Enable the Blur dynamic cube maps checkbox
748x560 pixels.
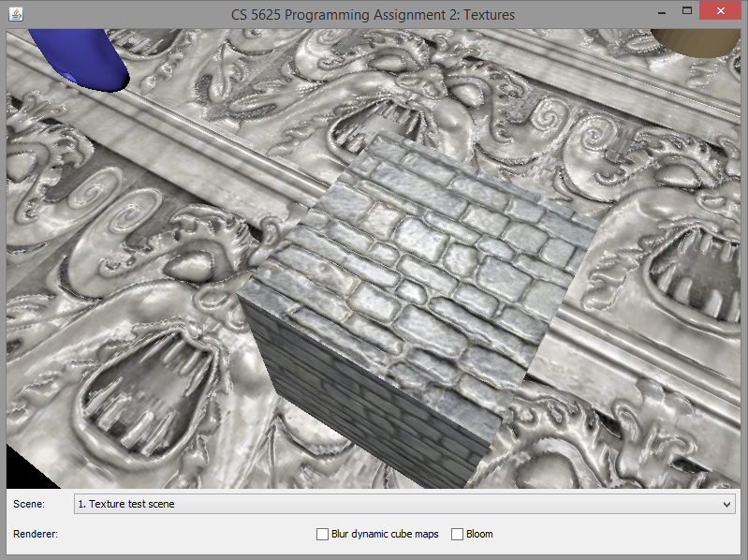(x=322, y=534)
